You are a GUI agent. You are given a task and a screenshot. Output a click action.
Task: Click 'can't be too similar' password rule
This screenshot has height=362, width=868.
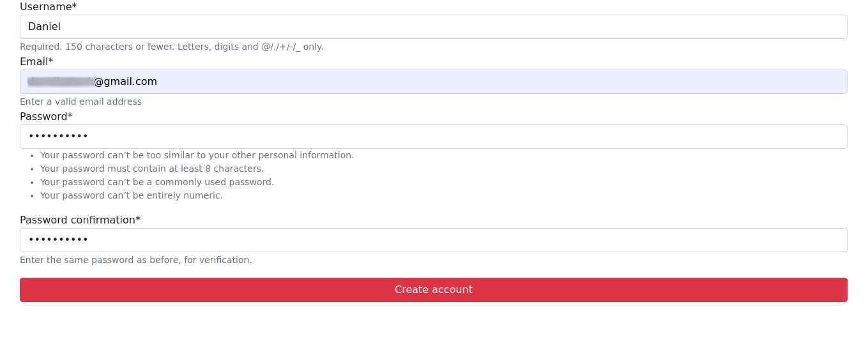[197, 155]
